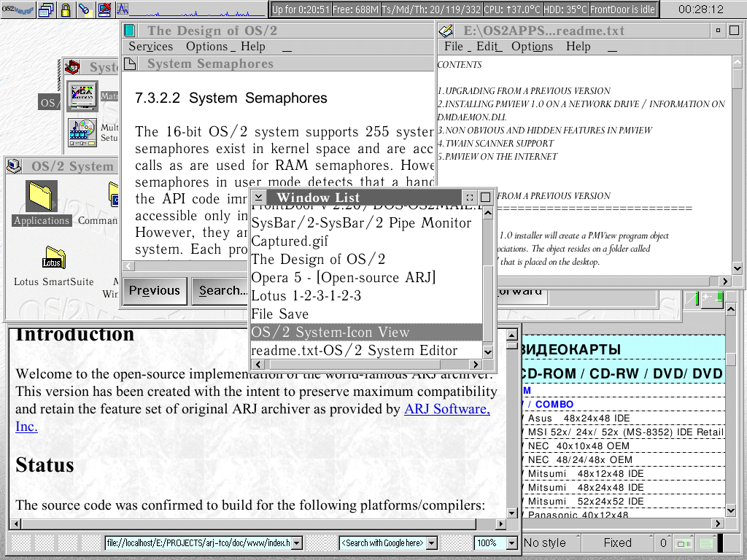This screenshot has width=747, height=560.
Task: Click readme.txt editor vertical scroll down arrow
Action: [x=738, y=268]
